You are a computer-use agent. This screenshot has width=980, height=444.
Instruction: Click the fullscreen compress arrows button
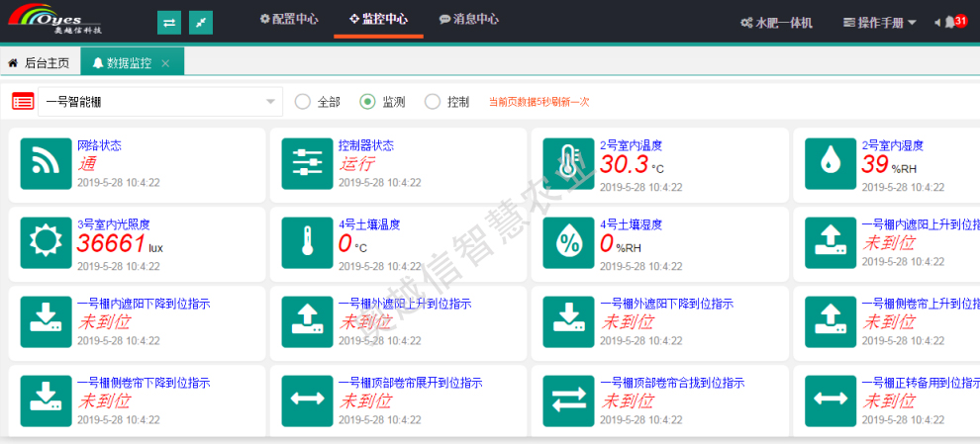pos(201,23)
